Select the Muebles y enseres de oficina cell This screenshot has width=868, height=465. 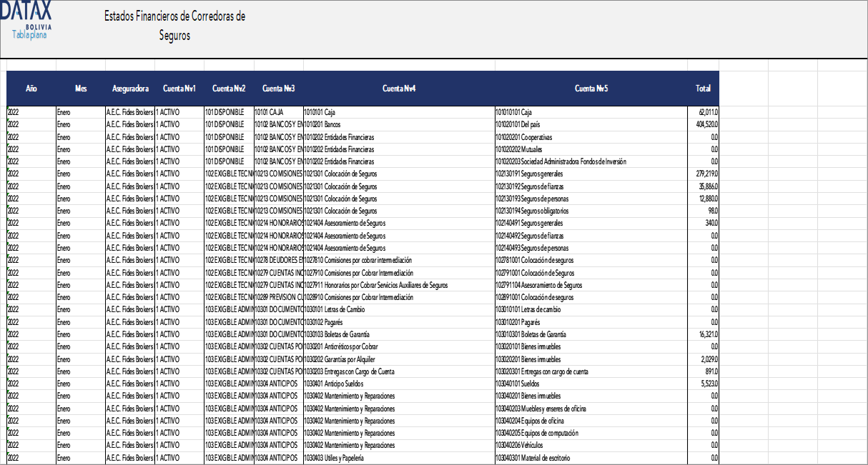[591, 409]
